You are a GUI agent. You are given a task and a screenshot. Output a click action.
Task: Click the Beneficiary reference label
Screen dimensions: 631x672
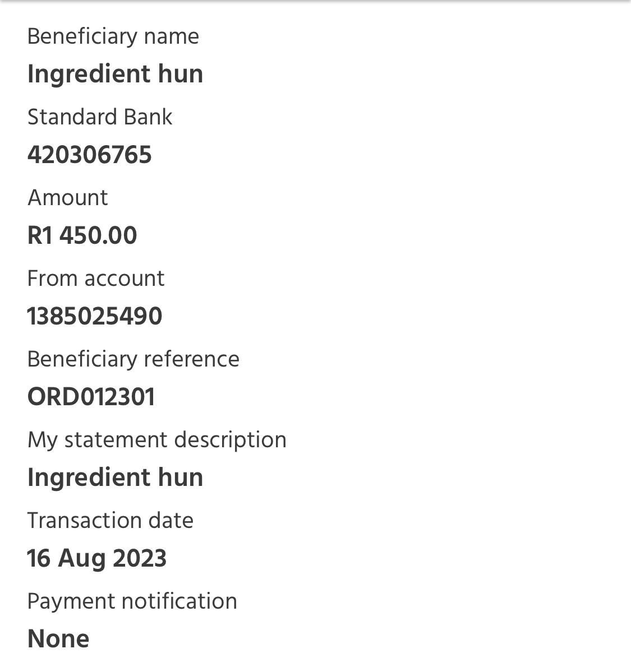click(x=133, y=360)
